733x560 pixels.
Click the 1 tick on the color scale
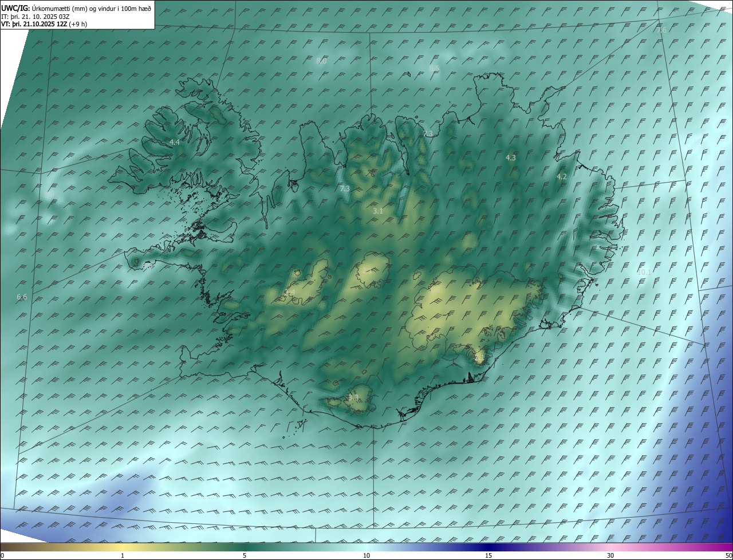(x=123, y=556)
